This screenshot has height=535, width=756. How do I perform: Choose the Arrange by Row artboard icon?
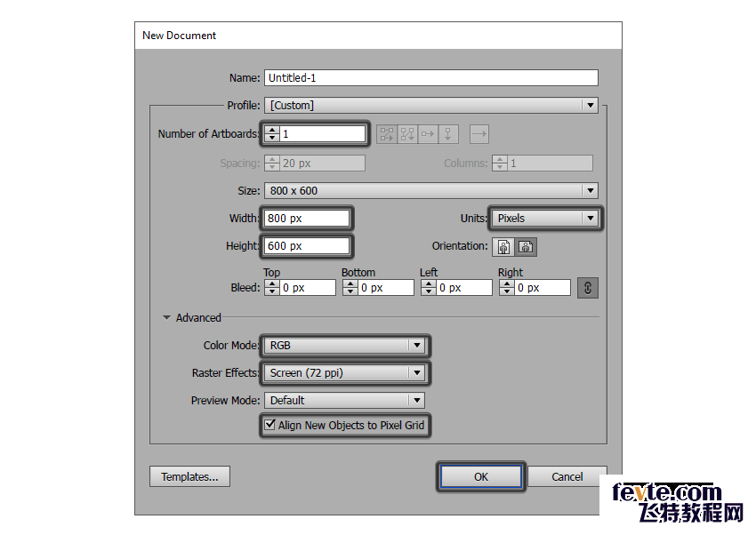coord(428,134)
